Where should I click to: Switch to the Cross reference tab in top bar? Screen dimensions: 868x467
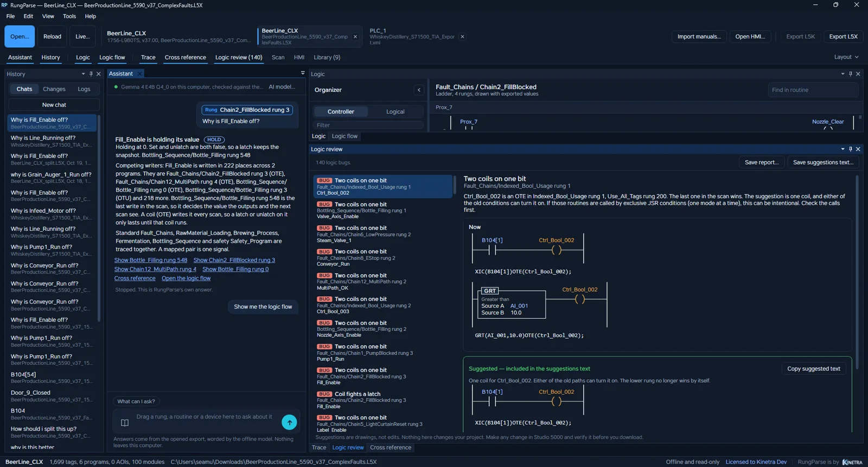[x=186, y=58]
